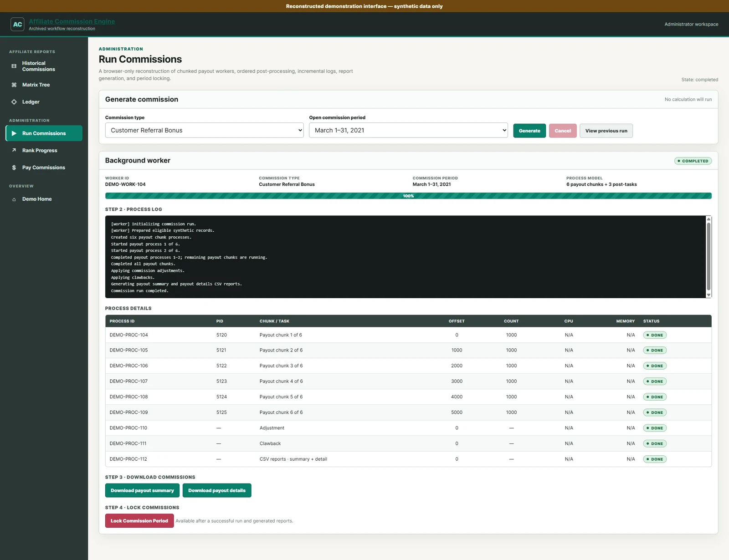Click the Historical Commissions sidebar icon
This screenshot has width=729, height=560.
point(14,66)
